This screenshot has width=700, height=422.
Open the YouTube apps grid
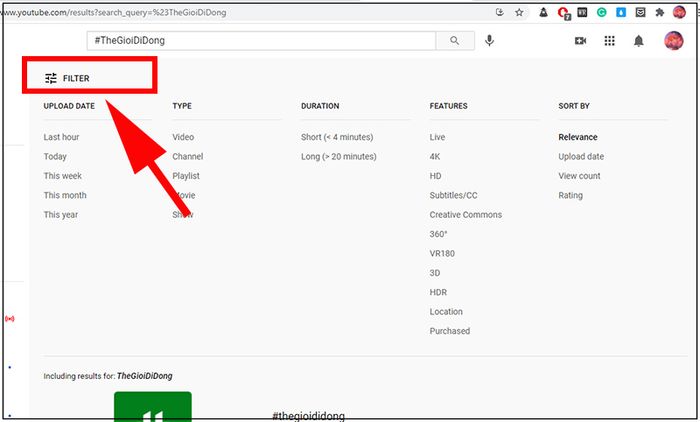coord(609,41)
